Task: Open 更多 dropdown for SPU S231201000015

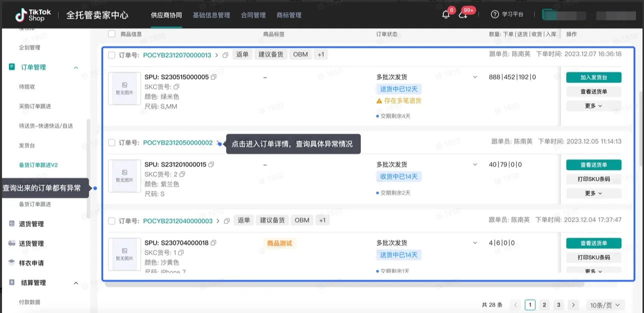Action: (x=593, y=193)
